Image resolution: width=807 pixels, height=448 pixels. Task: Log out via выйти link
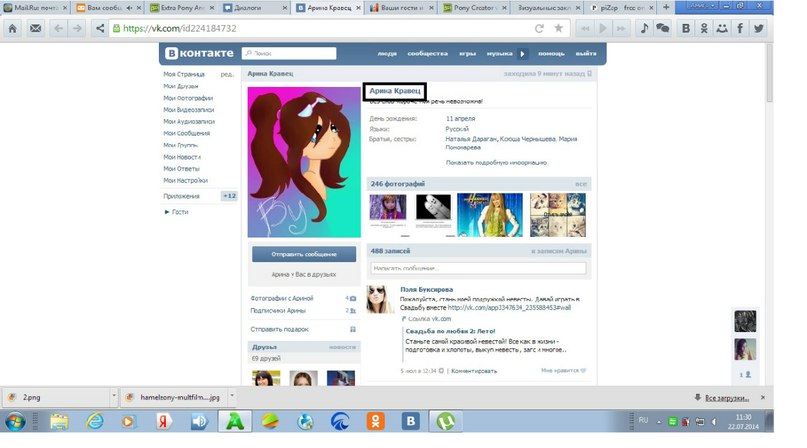586,54
